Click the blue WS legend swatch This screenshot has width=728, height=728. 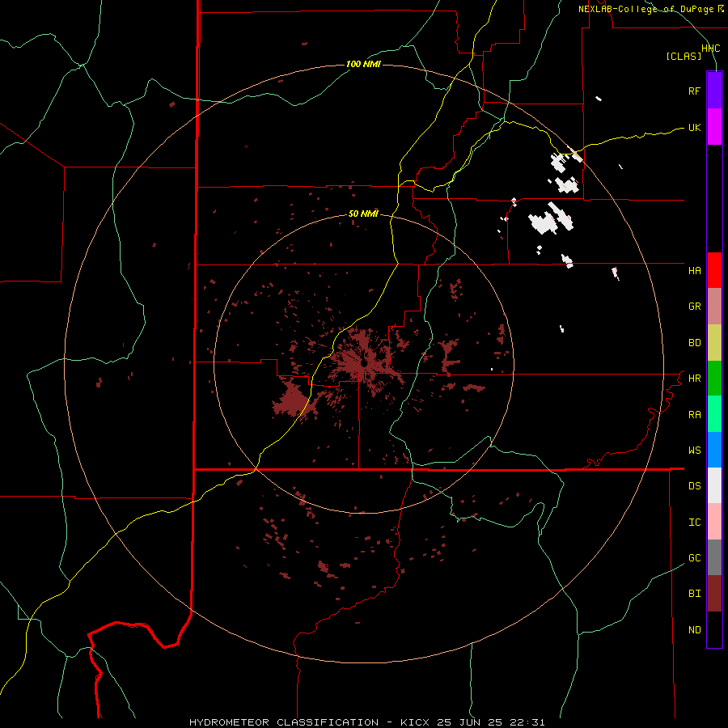tap(714, 450)
